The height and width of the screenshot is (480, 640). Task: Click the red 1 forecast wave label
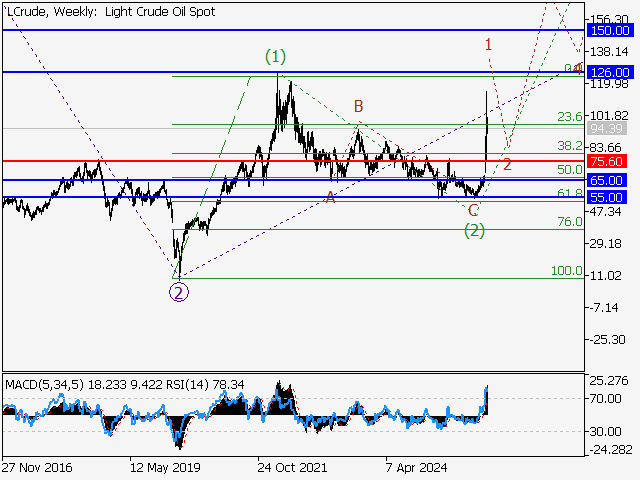488,44
